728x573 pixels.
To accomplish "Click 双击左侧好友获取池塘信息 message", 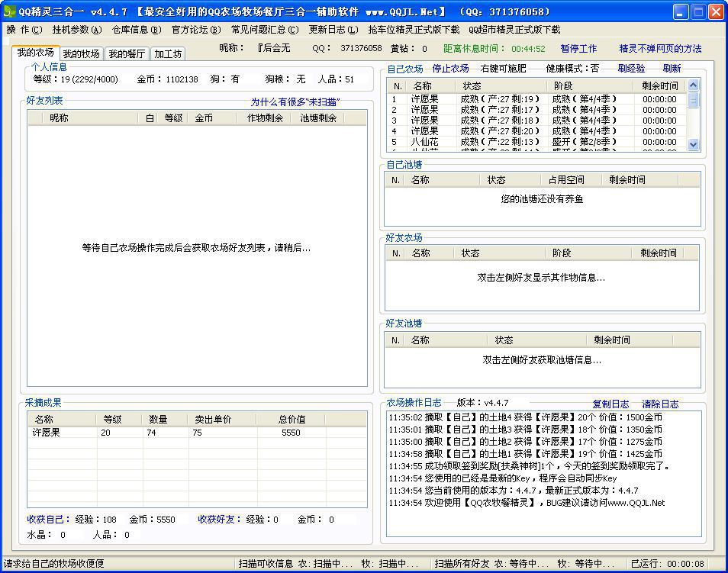I will [x=542, y=360].
